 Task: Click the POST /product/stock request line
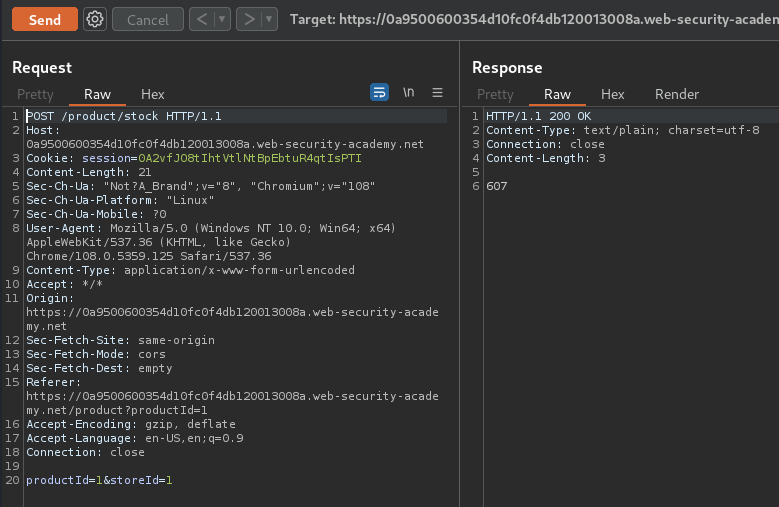coord(124,116)
